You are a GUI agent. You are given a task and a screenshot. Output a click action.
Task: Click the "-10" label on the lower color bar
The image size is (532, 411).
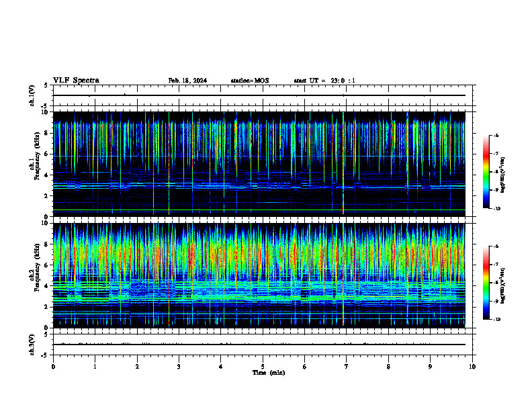[496, 320]
